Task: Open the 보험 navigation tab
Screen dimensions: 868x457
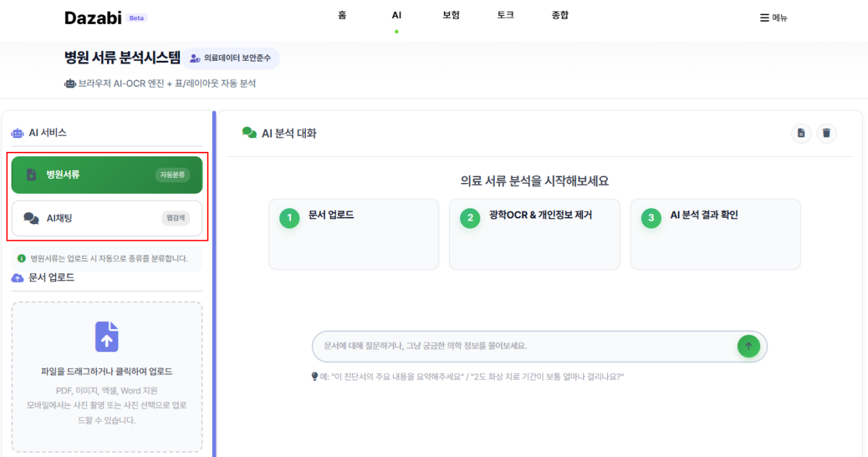Action: click(451, 15)
